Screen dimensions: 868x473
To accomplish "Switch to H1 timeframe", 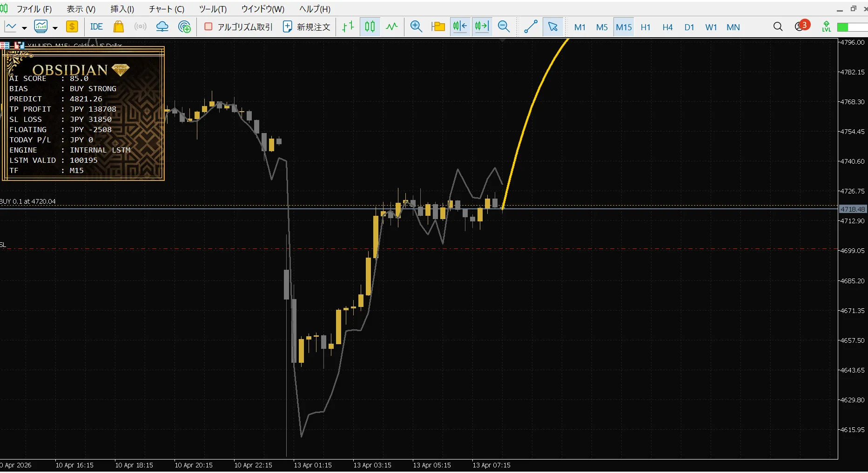I will 646,27.
